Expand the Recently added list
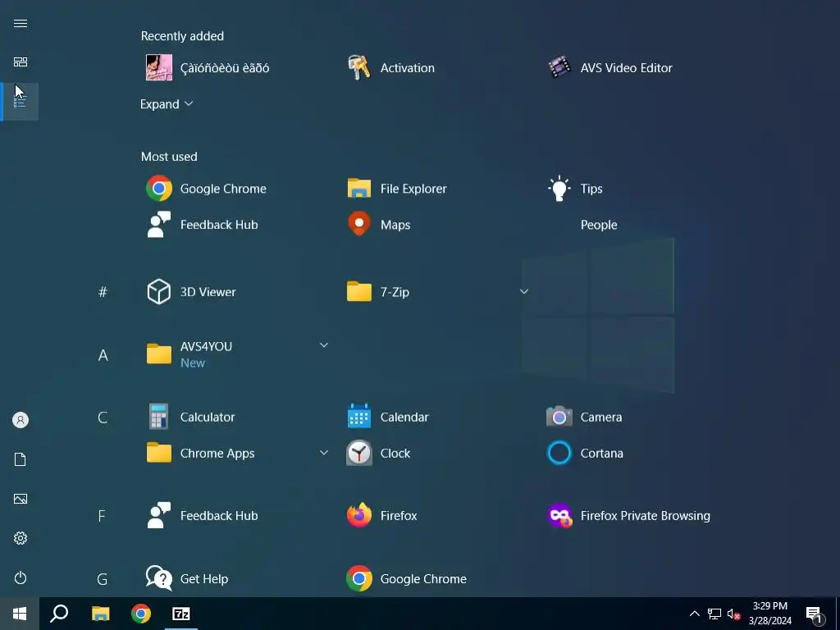The width and height of the screenshot is (840, 630). click(x=166, y=104)
